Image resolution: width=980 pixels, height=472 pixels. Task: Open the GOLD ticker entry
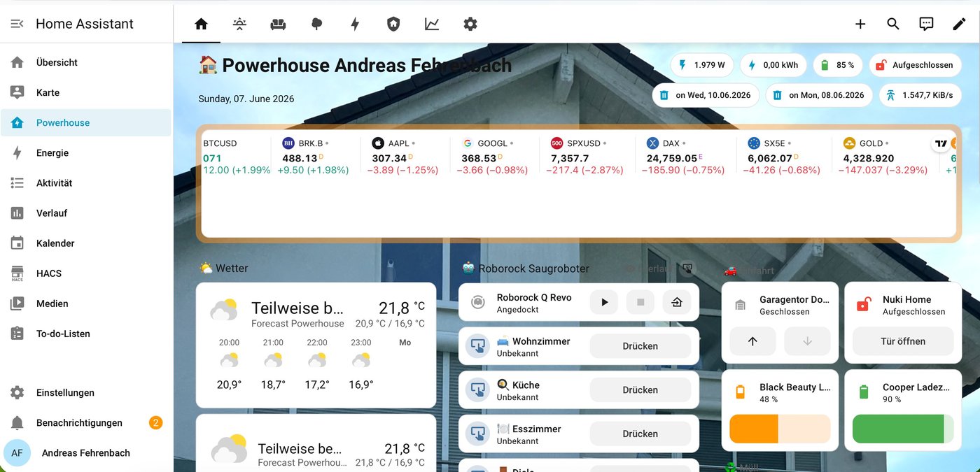point(885,157)
